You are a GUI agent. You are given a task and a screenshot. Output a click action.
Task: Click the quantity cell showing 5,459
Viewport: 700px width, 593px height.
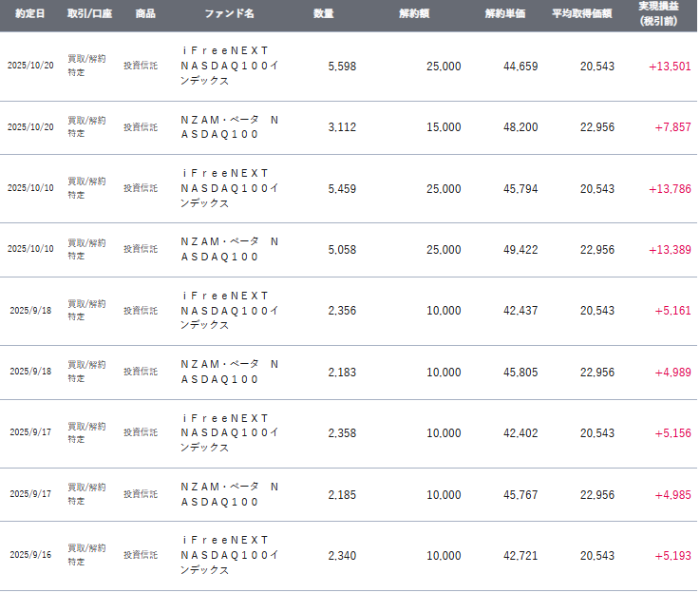coord(341,189)
